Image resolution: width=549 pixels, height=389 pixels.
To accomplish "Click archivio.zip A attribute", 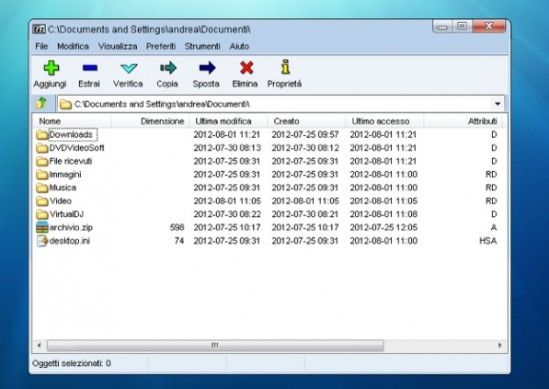I will click(x=494, y=228).
